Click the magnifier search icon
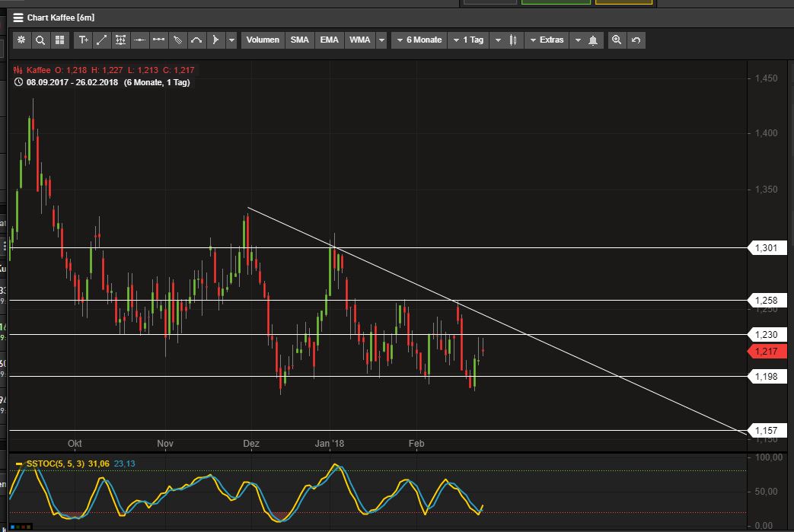Viewport: 794px width, 532px height. pyautogui.click(x=40, y=40)
